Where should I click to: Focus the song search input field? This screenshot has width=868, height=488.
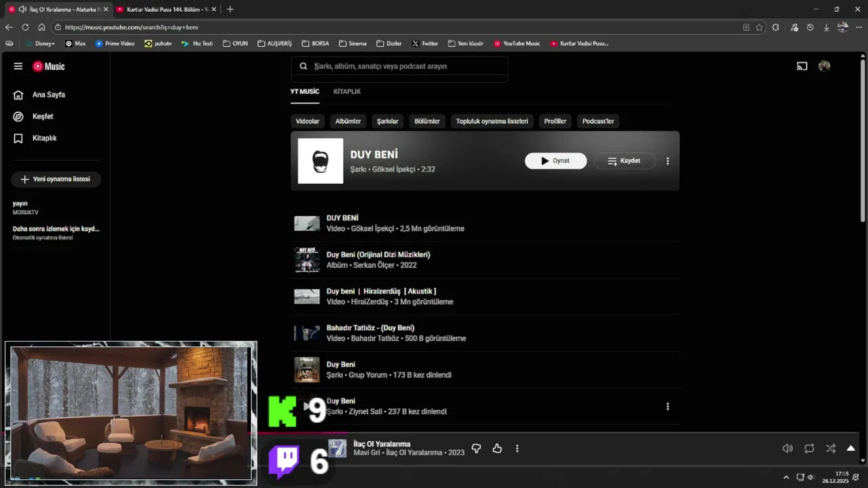(x=409, y=66)
